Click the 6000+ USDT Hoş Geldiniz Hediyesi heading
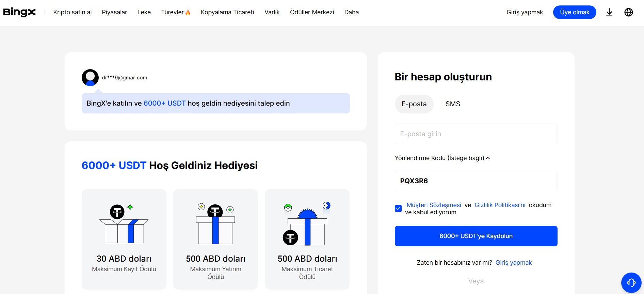 pos(170,165)
